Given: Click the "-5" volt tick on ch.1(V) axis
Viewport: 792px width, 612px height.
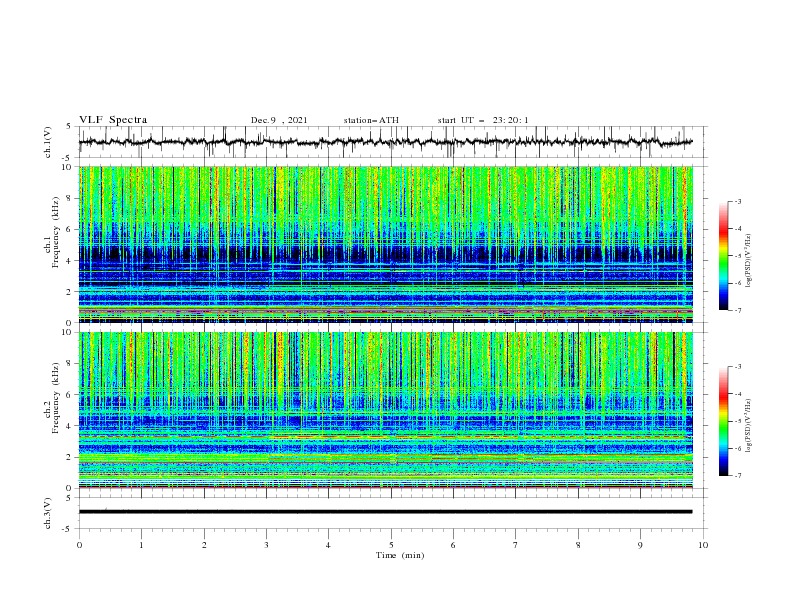Looking at the screenshot, I should coord(68,158).
